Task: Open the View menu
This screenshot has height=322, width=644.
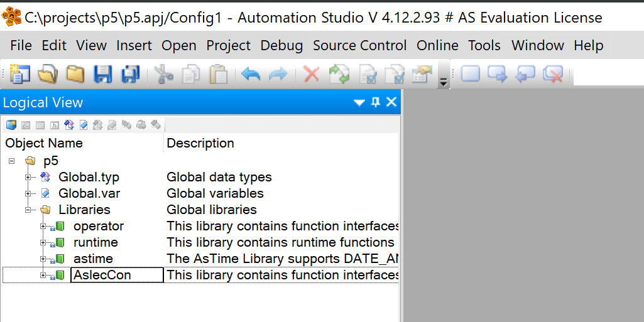Action: [92, 46]
